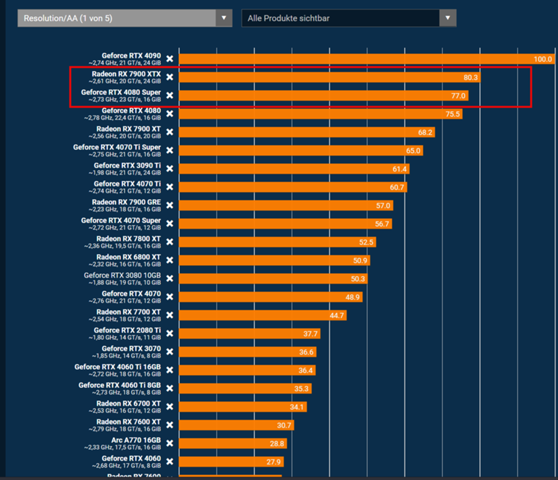This screenshot has height=480, width=558.
Task: Click the 52.5 value on RX 7800 XT bar
Action: click(x=366, y=243)
